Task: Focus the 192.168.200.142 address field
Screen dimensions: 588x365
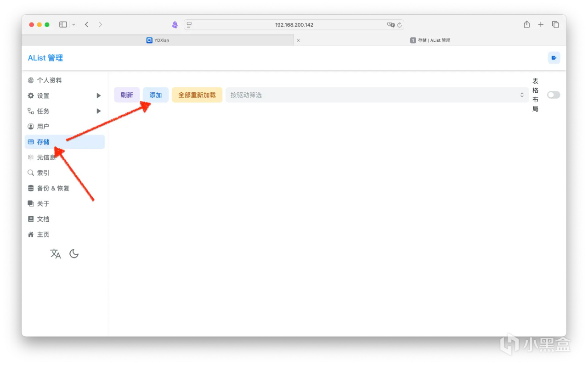Action: 294,25
